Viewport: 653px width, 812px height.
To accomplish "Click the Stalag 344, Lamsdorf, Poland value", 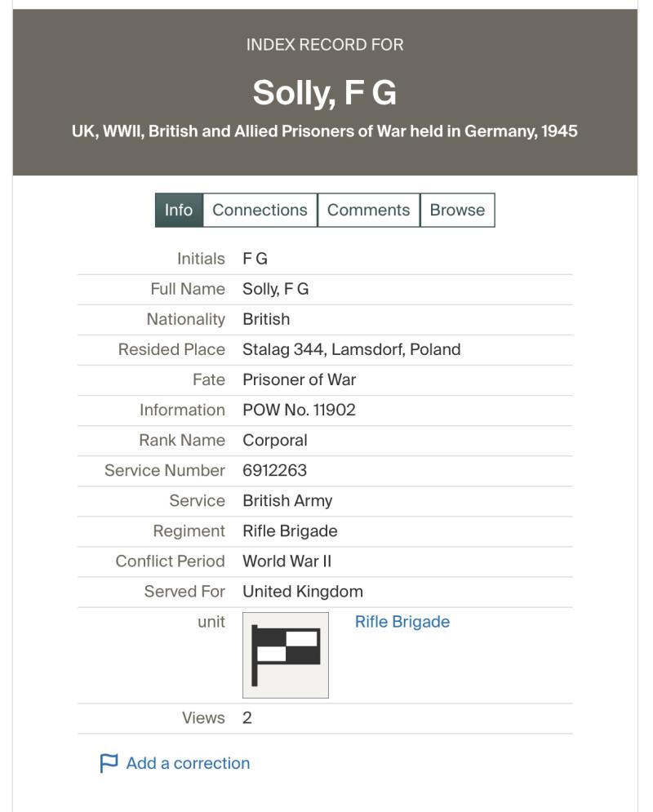I will pyautogui.click(x=352, y=349).
